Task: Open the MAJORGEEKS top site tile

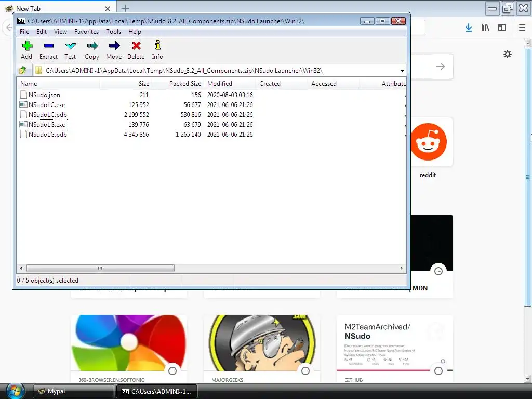Action: 262,349
